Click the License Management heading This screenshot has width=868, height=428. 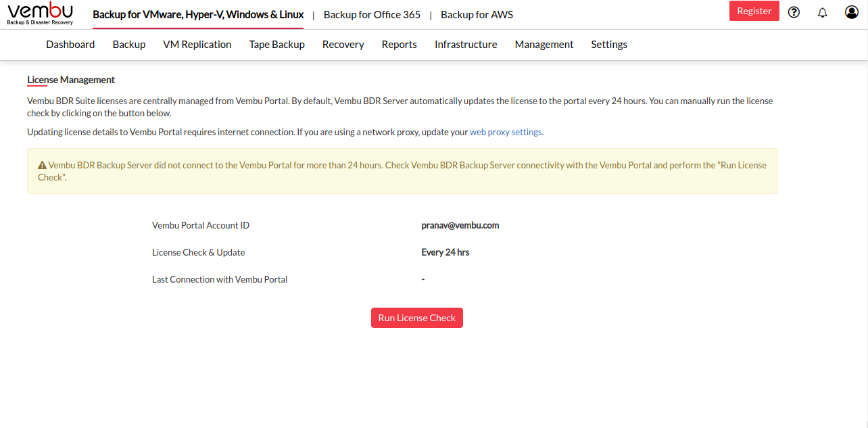point(71,80)
